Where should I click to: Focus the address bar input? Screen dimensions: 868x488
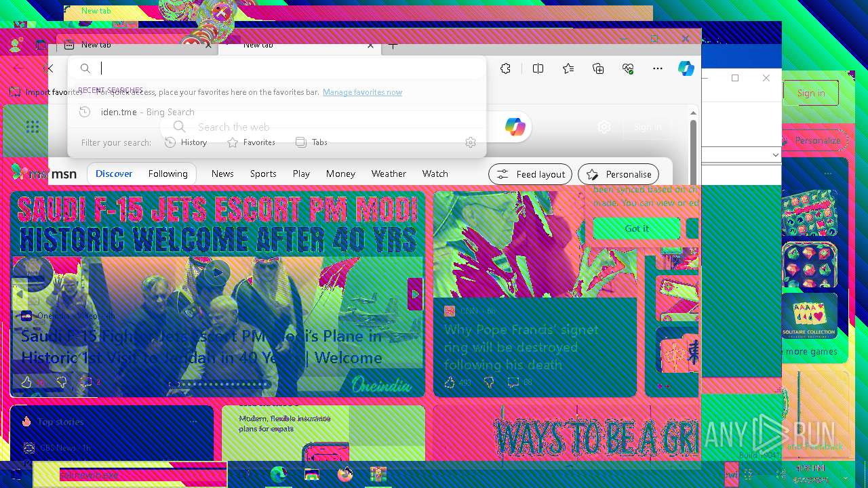coord(277,68)
